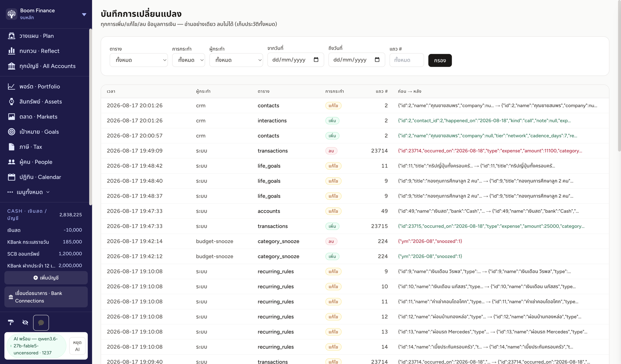Click the Goals target icon
This screenshot has height=364, width=621.
click(11, 132)
